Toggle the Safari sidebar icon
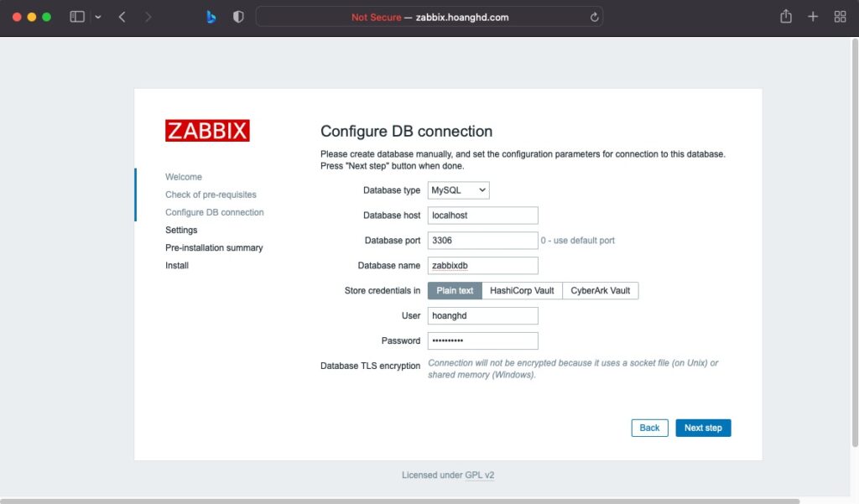Screen dimensions: 859x504 [77, 17]
